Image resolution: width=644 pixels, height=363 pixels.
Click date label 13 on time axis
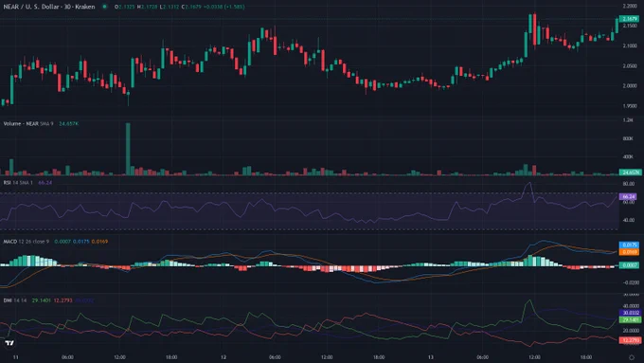430,357
